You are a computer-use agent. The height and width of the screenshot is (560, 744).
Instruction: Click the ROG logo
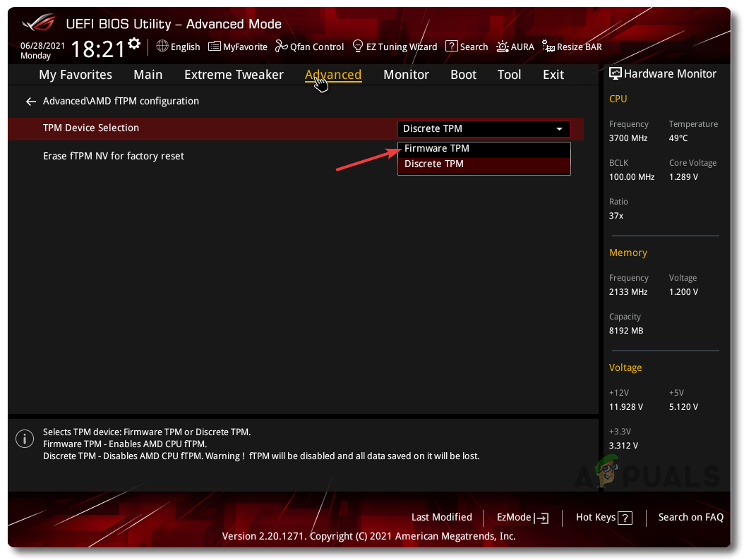38,23
